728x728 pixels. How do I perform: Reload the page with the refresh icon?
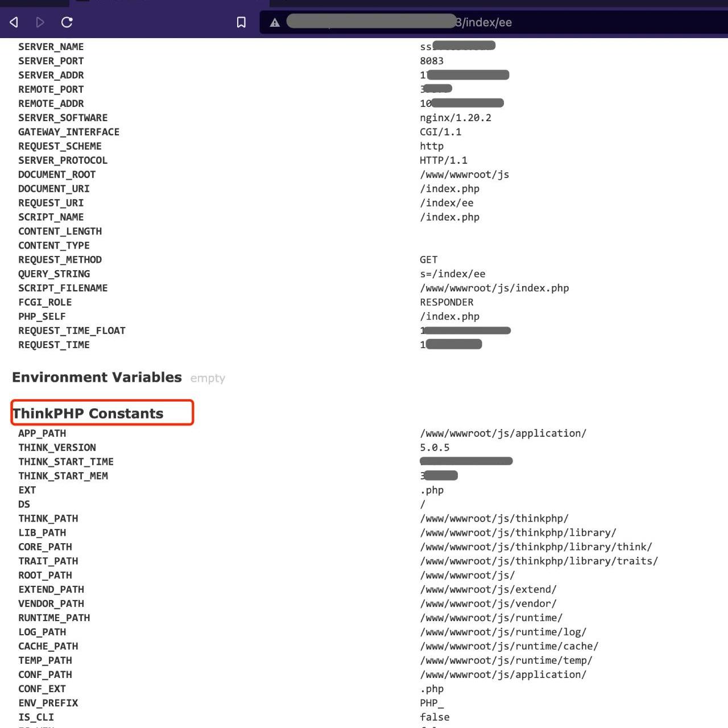(x=67, y=22)
